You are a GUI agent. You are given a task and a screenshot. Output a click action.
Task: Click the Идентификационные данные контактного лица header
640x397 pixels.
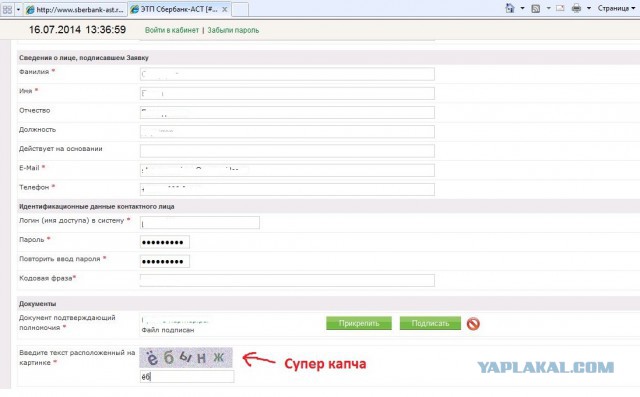[x=97, y=206]
